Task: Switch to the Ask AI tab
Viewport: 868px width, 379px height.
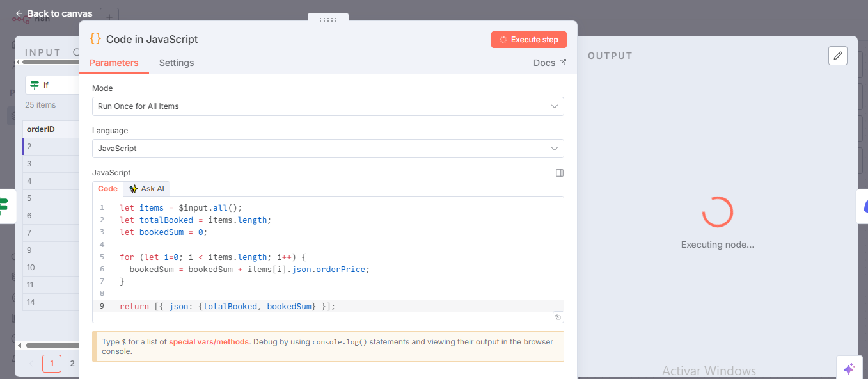Action: [x=146, y=189]
